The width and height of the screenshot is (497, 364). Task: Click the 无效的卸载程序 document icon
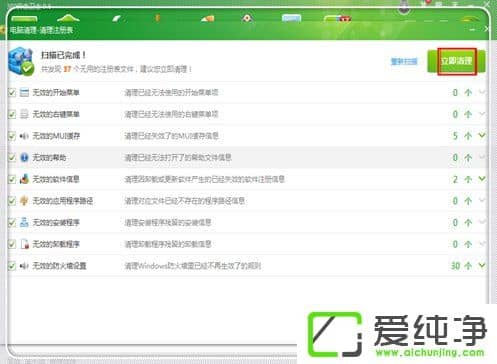pyautogui.click(x=25, y=244)
